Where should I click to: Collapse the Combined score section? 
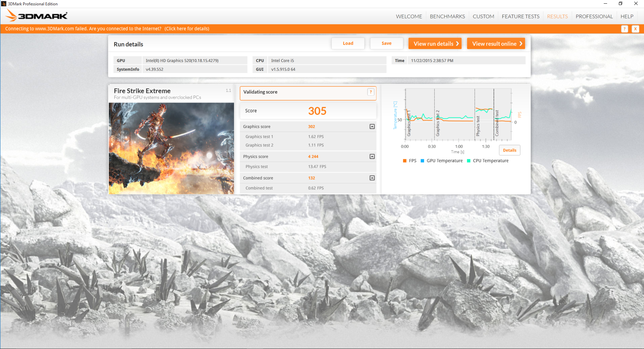click(x=372, y=178)
